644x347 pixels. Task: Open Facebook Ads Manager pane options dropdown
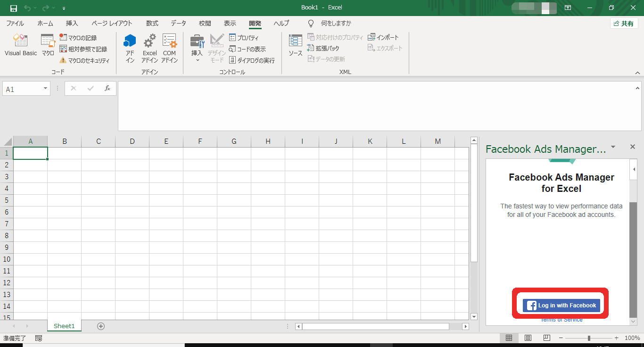tap(613, 147)
